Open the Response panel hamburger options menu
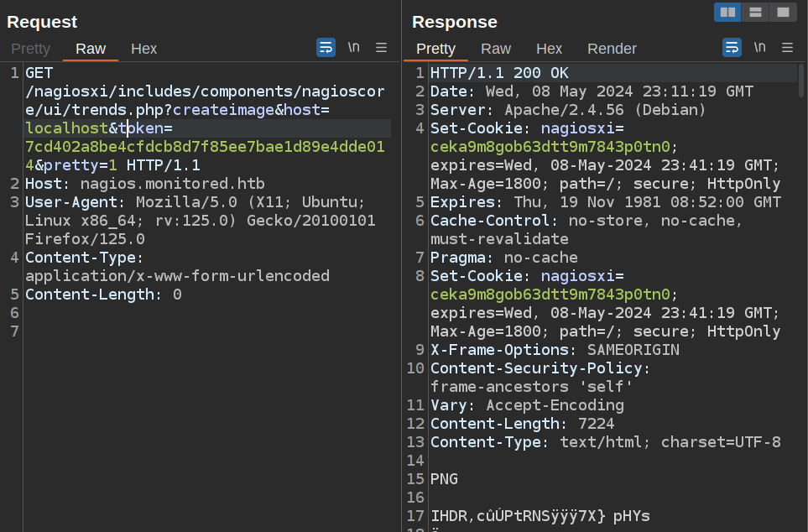808x532 pixels. tap(787, 48)
